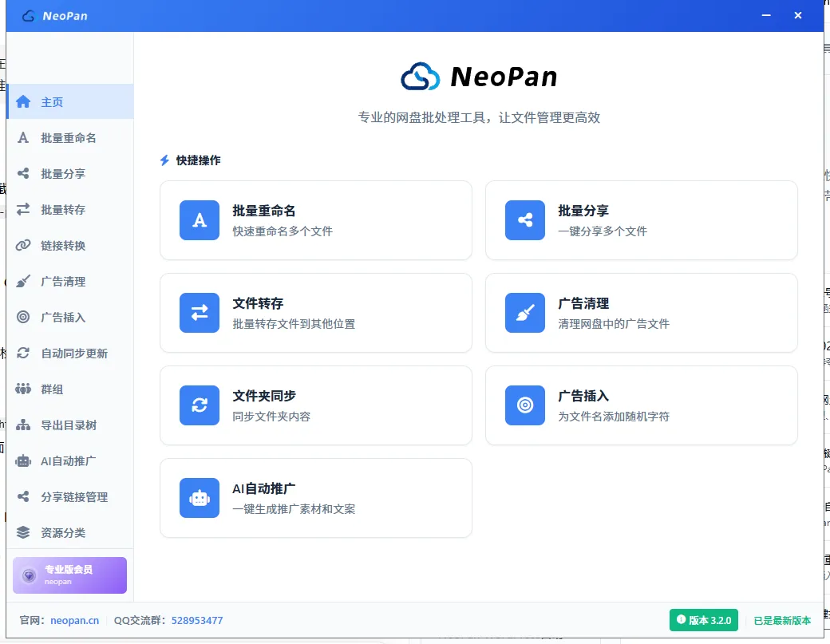Viewport: 830px width, 644px height.
Task: Click the large NeoPan cloud logo
Action: tap(421, 77)
